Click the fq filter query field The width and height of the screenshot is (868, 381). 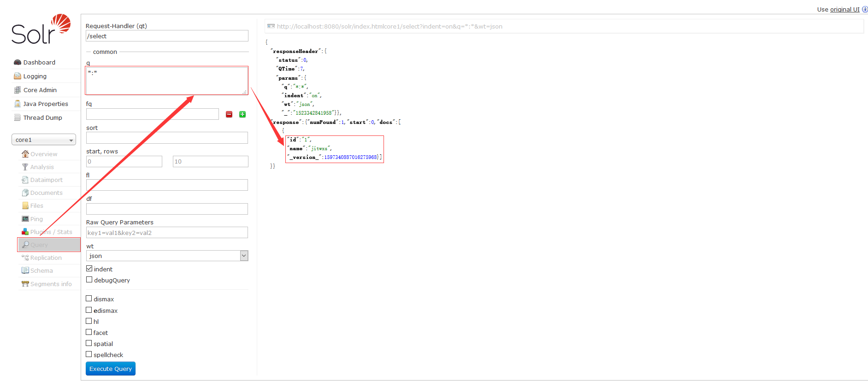pos(153,114)
